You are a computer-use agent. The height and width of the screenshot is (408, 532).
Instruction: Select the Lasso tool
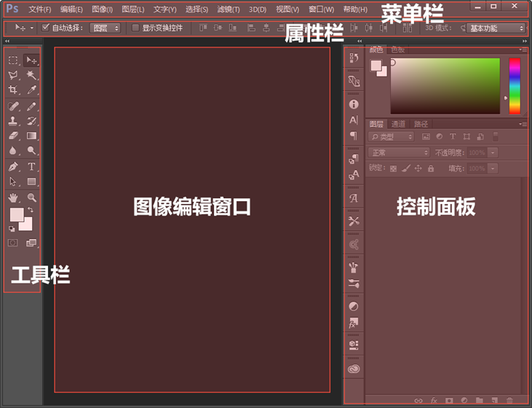tap(13, 75)
